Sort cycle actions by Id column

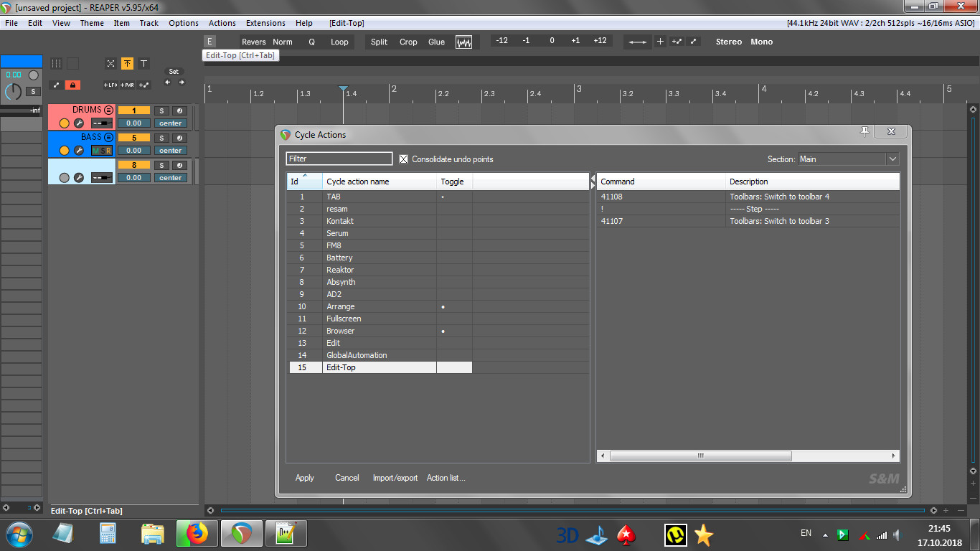click(303, 182)
